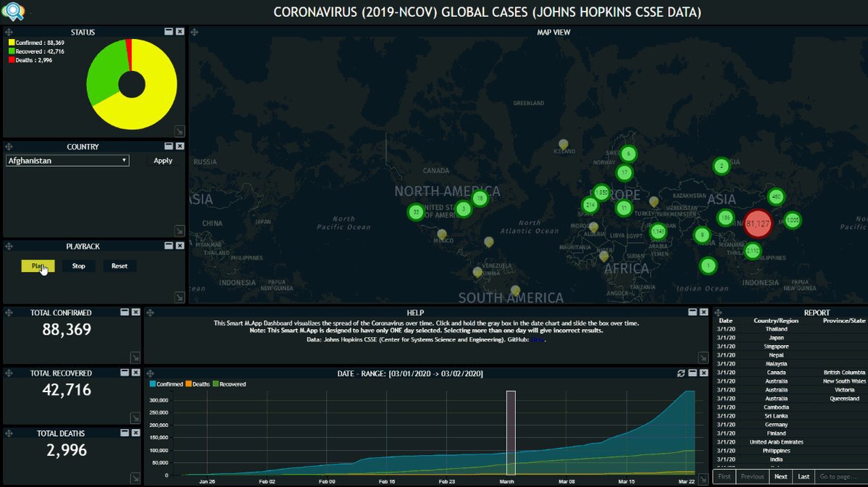Minimize the Playback panel
This screenshot has width=868, height=487.
pos(168,246)
